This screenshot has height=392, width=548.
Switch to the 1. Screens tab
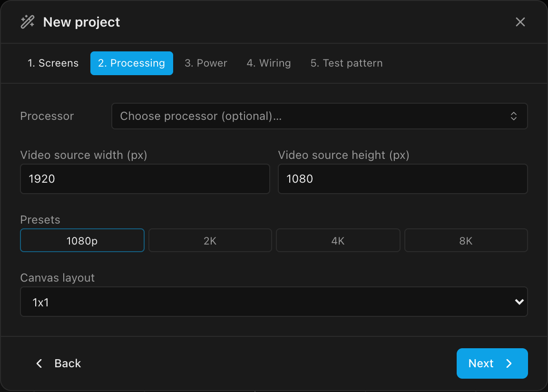[x=53, y=63]
